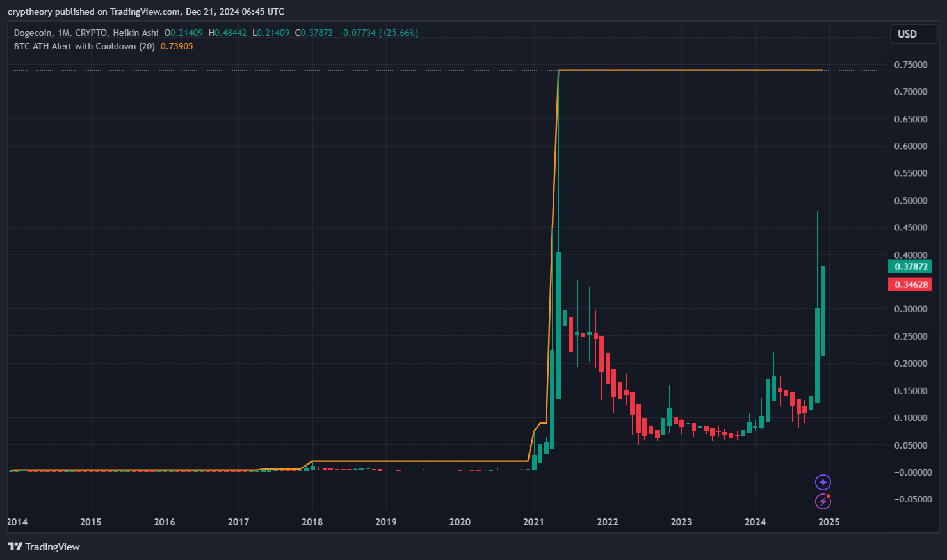Click the +25.66% change value
Screen dimensions: 947x560
click(x=398, y=33)
